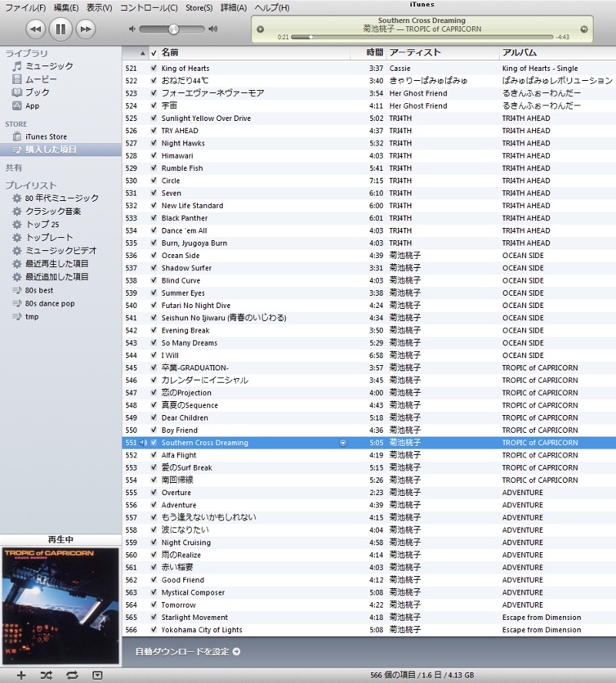The image size is (616, 683).
Task: Click the 共有 sidebar heading
Action: 14,168
